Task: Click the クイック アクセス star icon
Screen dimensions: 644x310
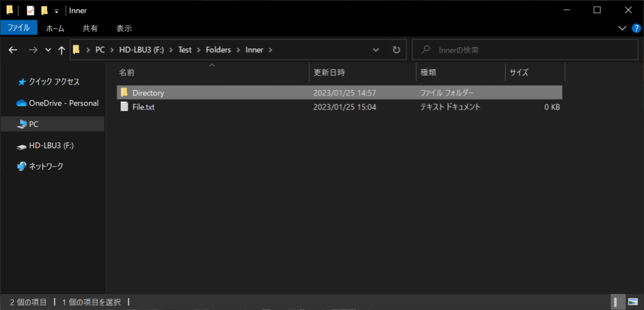Action: point(22,82)
